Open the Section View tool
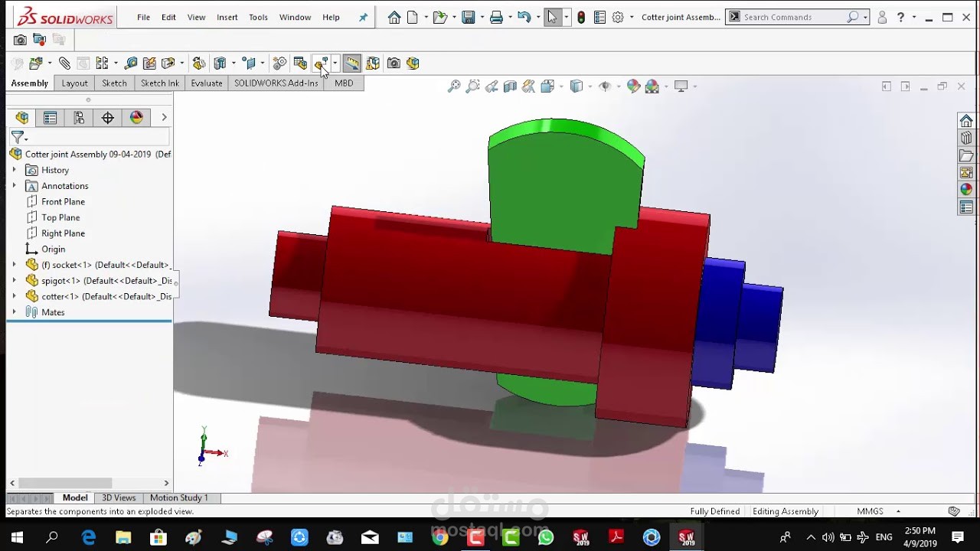This screenshot has height=551, width=980. (x=510, y=86)
